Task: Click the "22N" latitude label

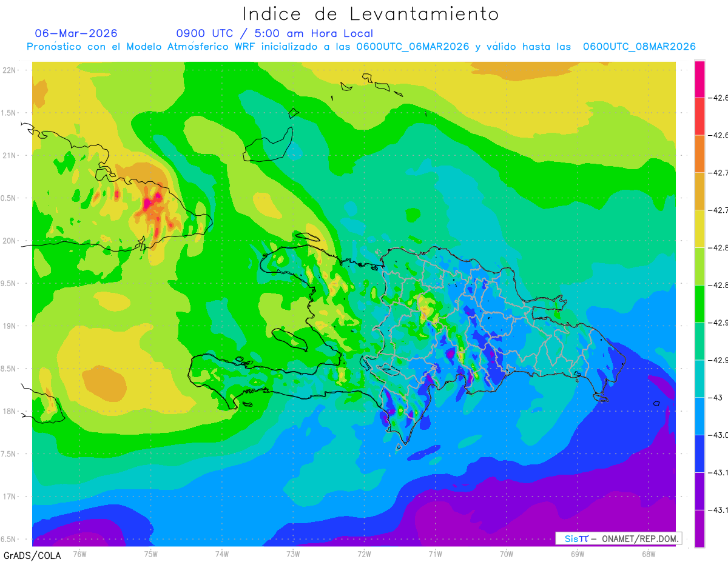Action: point(9,70)
